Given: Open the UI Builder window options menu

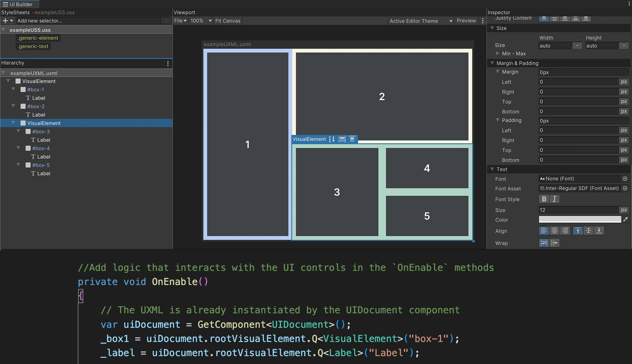Looking at the screenshot, I should pyautogui.click(x=629, y=4).
